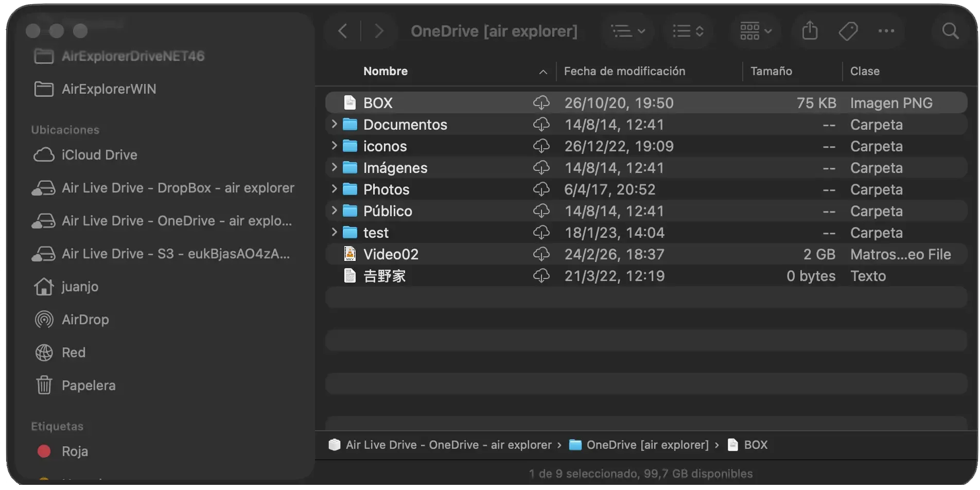980x490 pixels.
Task: Click Matros...eo File kind cell
Action: (x=900, y=254)
